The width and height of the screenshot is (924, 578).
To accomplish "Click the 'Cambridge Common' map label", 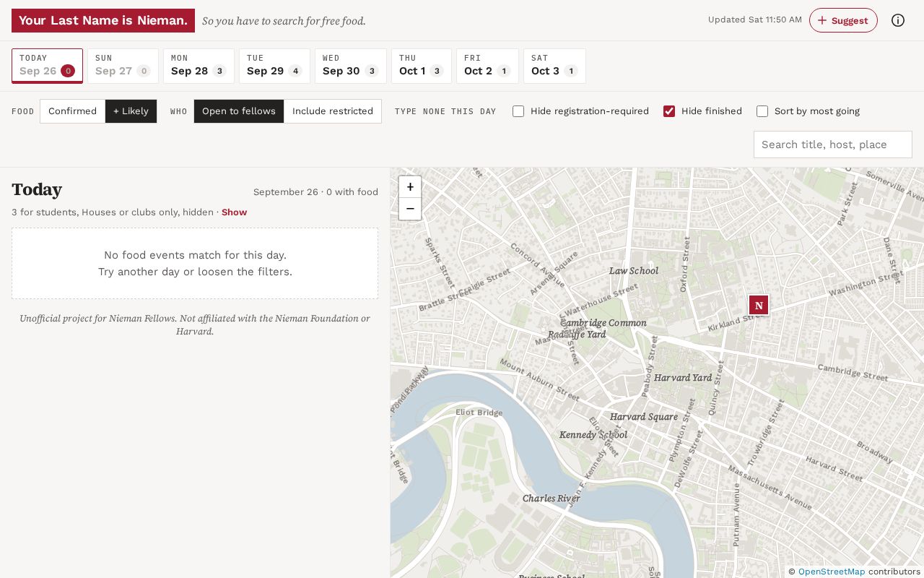I will (603, 323).
